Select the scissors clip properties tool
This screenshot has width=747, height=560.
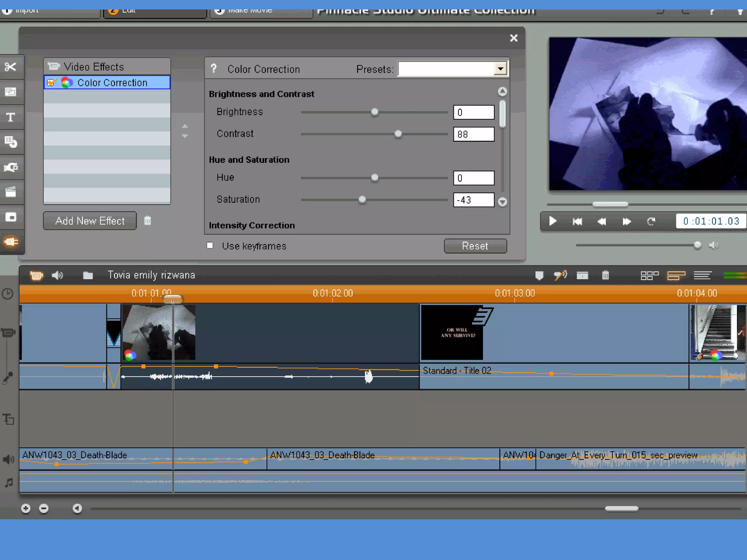11,67
